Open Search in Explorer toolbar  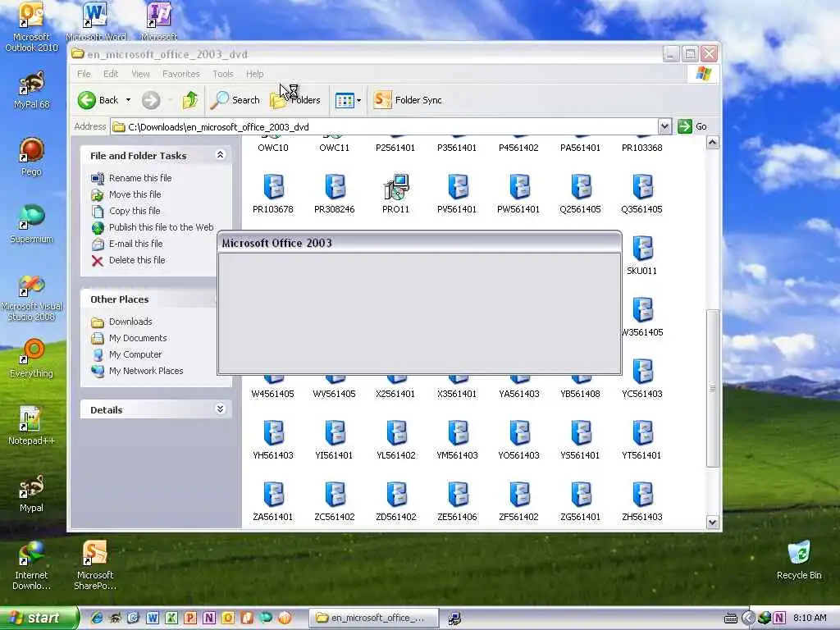(x=235, y=100)
